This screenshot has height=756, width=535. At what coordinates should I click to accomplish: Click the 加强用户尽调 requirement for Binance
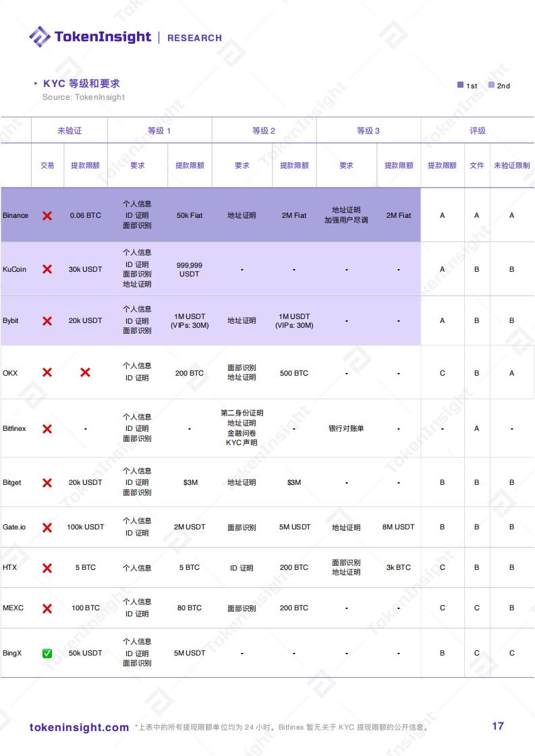point(346,221)
